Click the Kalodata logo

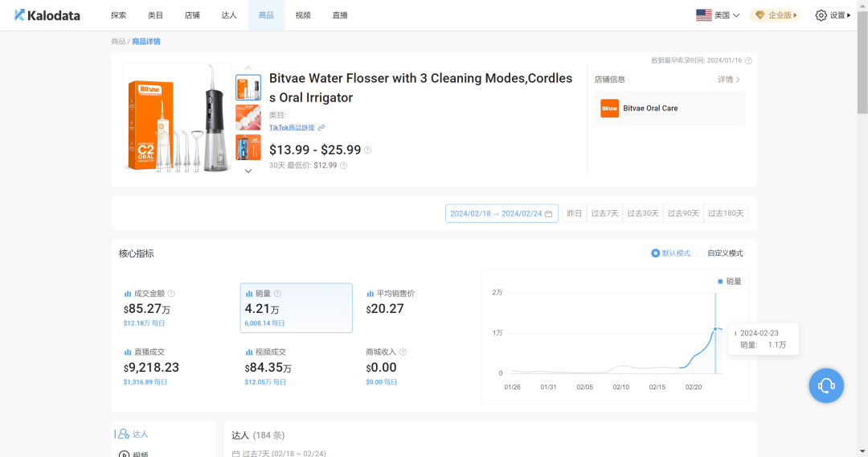tap(47, 15)
